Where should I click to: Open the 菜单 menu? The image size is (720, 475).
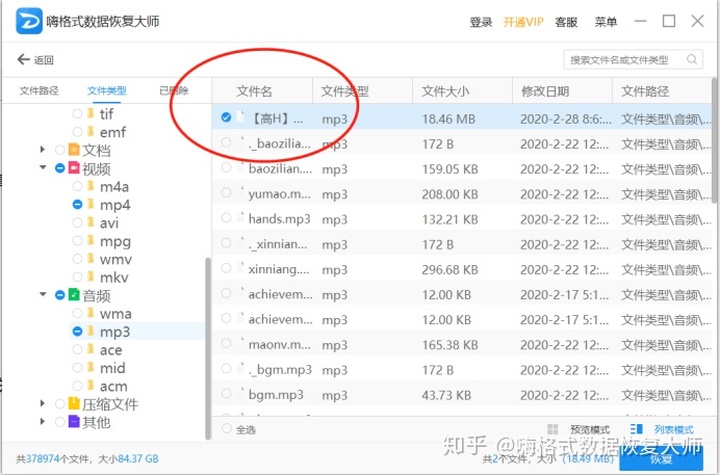click(x=606, y=22)
